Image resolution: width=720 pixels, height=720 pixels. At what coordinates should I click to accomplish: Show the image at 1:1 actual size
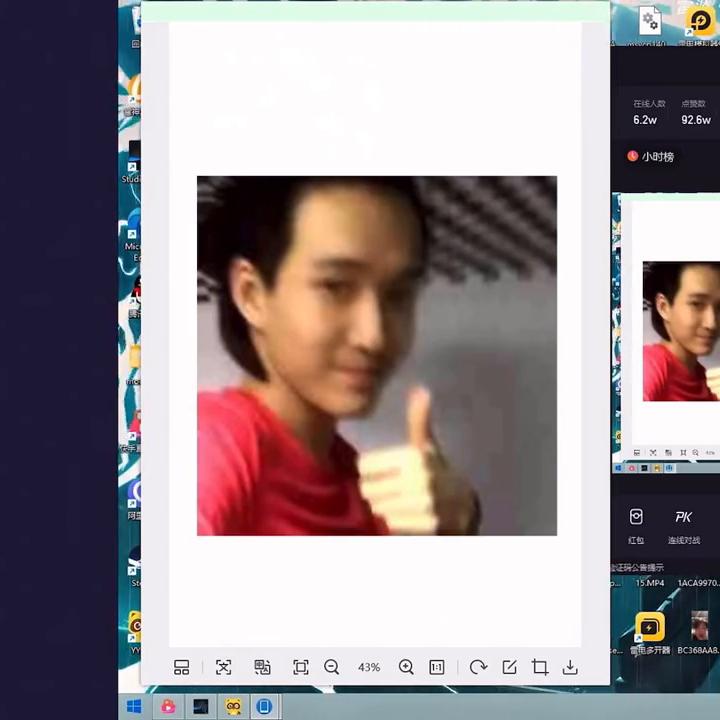[436, 667]
